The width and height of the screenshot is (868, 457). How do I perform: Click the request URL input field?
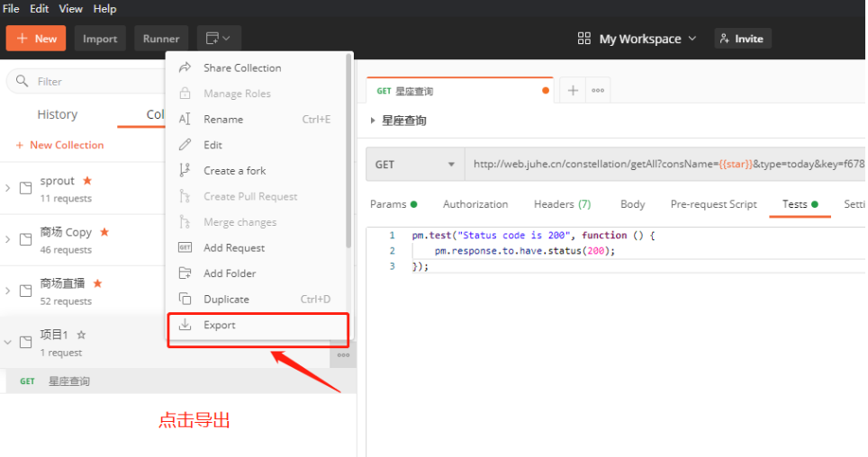tap(665, 165)
